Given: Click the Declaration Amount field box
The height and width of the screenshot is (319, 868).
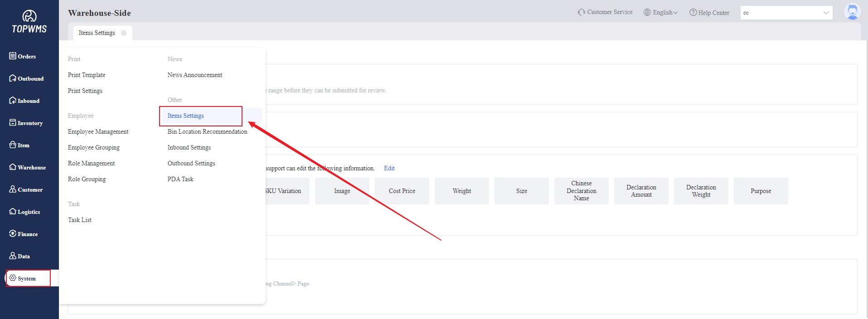Looking at the screenshot, I should pyautogui.click(x=641, y=191).
